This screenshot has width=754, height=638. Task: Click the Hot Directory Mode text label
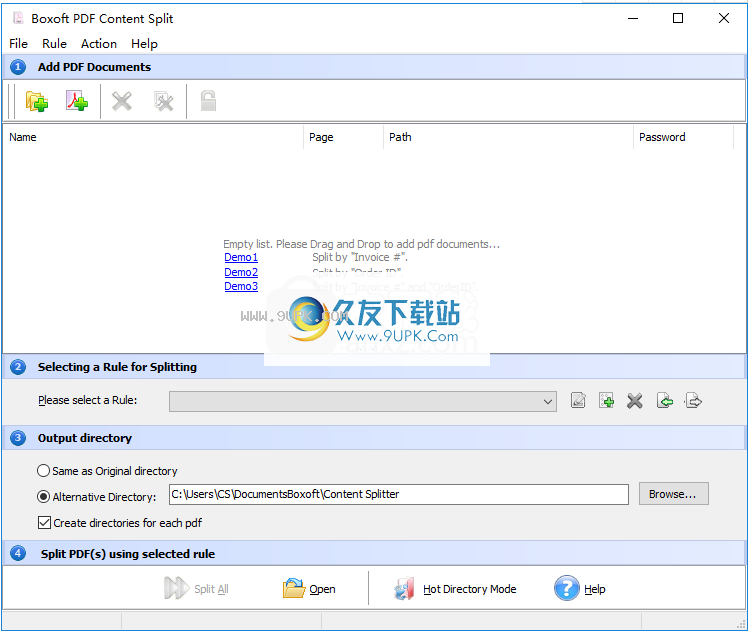pos(469,589)
